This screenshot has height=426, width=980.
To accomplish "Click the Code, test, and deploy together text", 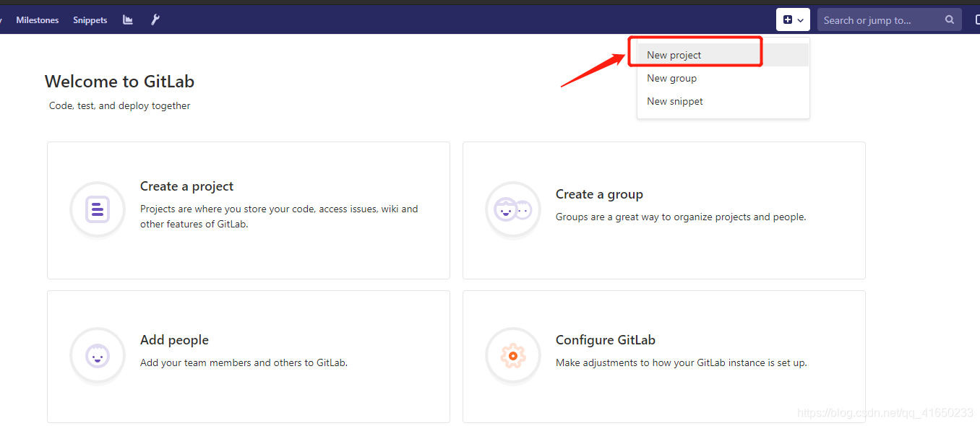I will [x=120, y=105].
